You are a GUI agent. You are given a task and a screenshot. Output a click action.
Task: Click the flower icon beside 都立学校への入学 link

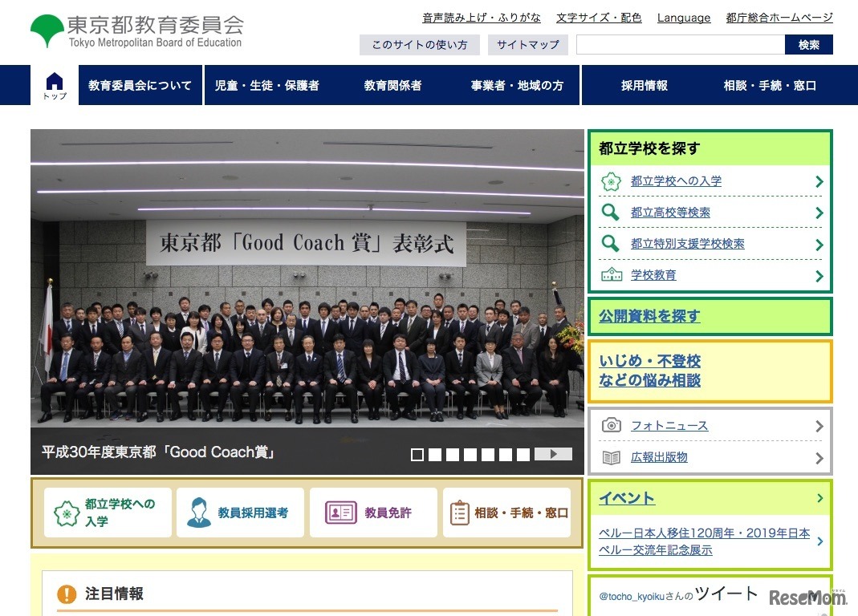(x=611, y=181)
